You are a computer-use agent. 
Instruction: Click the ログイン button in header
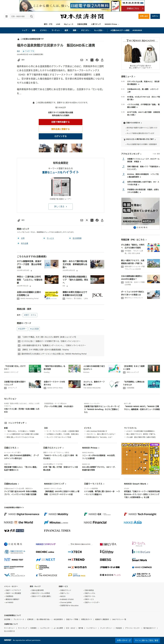click(155, 16)
